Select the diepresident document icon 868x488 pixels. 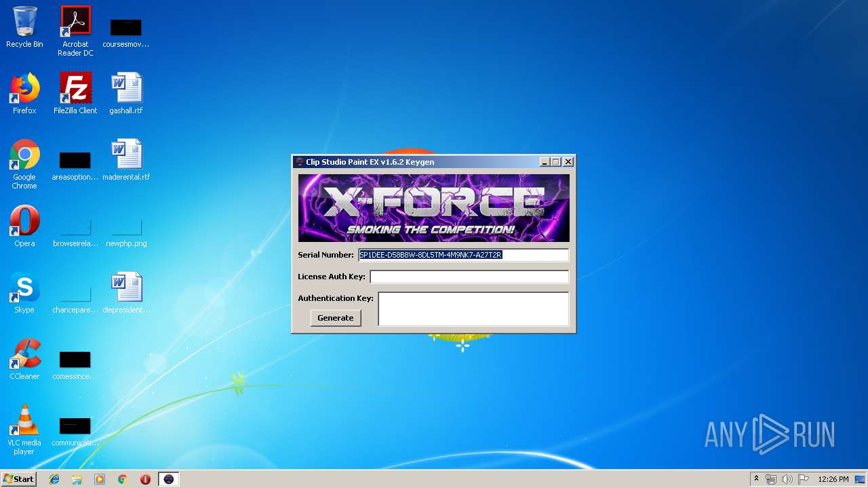(126, 293)
